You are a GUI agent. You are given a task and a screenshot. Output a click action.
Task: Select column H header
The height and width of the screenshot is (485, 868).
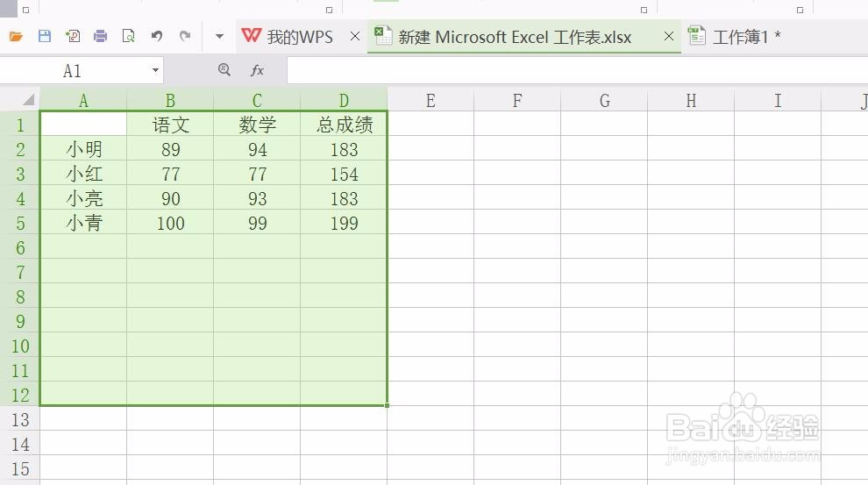[691, 100]
